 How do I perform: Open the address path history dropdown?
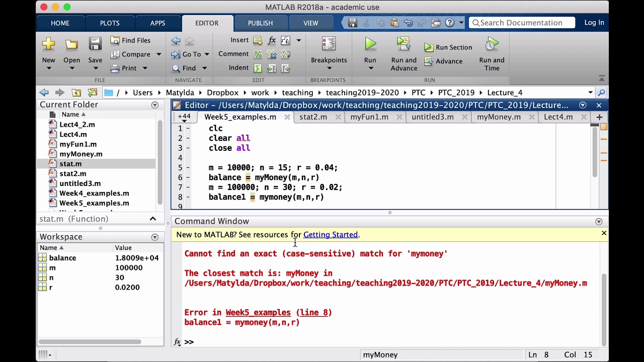pos(590,93)
